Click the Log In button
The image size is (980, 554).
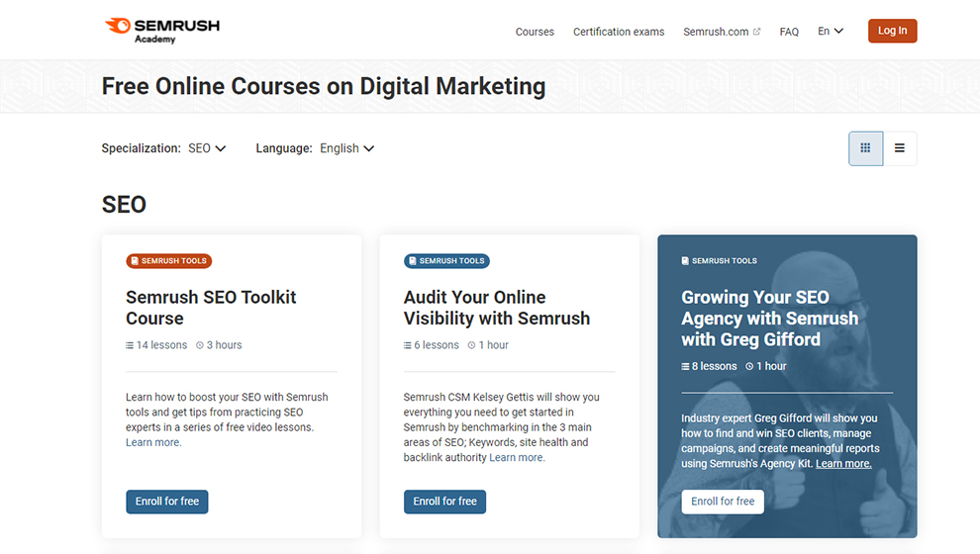[x=892, y=31]
